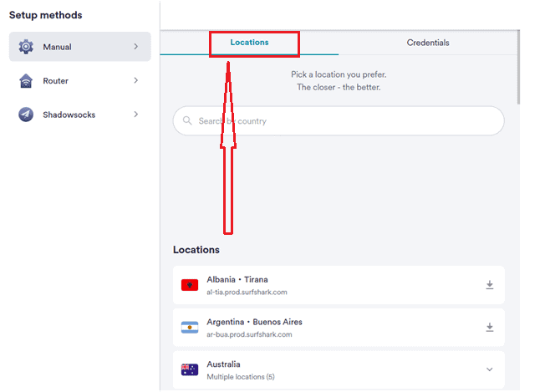Click the Shadowsocks paper plane icon
Screen dimensions: 550x392
point(26,115)
